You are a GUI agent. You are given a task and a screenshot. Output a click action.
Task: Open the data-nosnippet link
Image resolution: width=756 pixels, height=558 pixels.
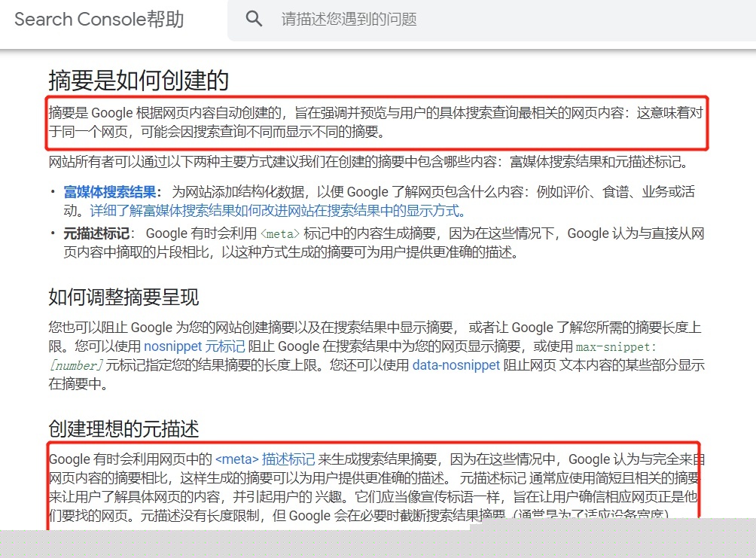(456, 365)
